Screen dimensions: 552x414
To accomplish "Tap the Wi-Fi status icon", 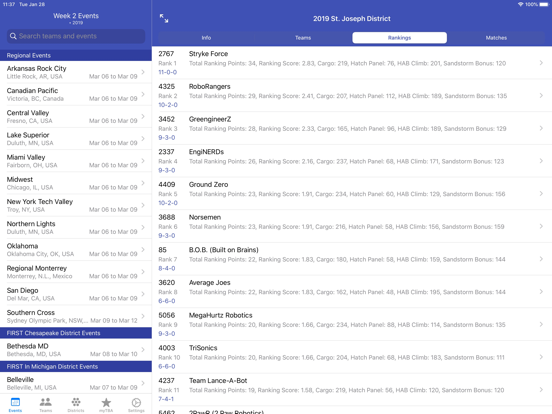I will 520,4.
